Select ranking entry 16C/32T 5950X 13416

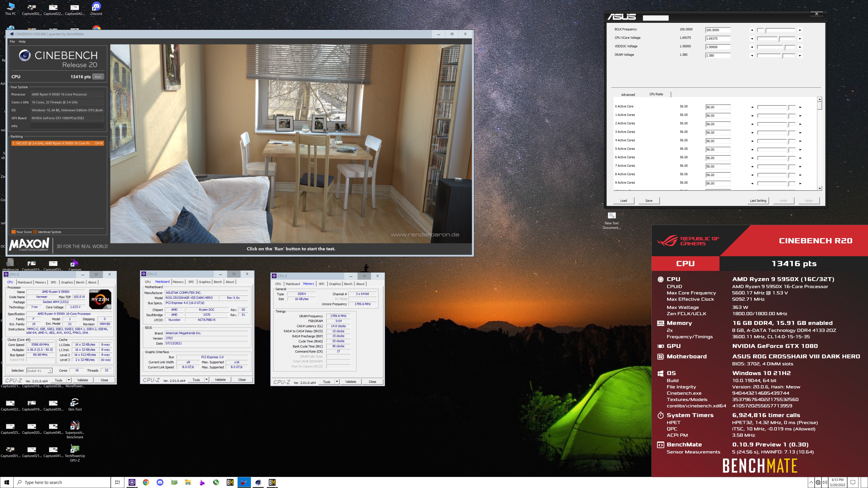57,143
